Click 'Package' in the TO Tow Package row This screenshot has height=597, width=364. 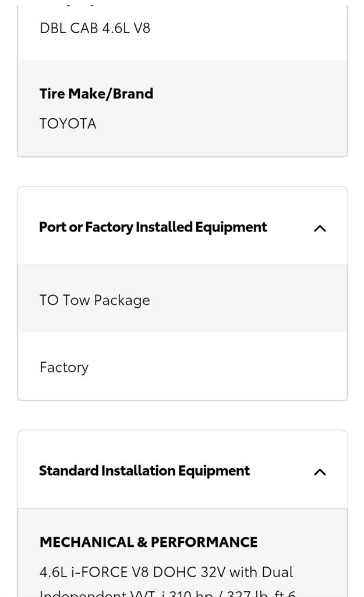122,300
